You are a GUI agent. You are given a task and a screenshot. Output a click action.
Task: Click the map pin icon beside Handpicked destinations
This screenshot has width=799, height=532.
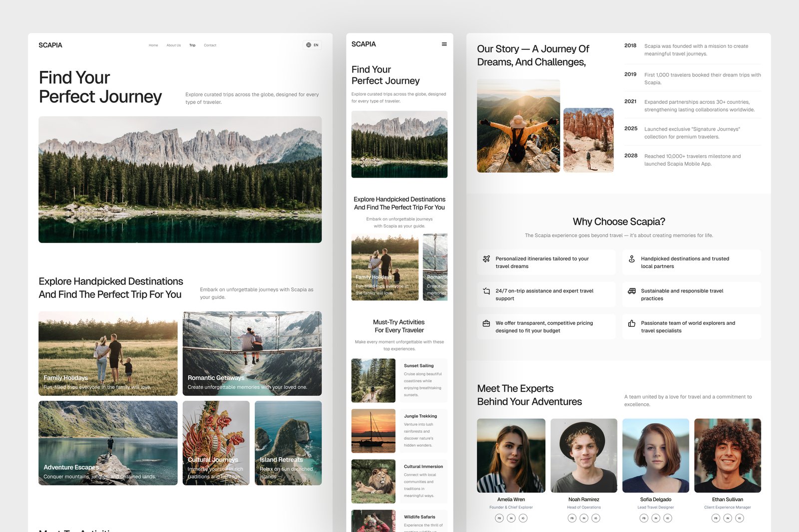point(632,259)
